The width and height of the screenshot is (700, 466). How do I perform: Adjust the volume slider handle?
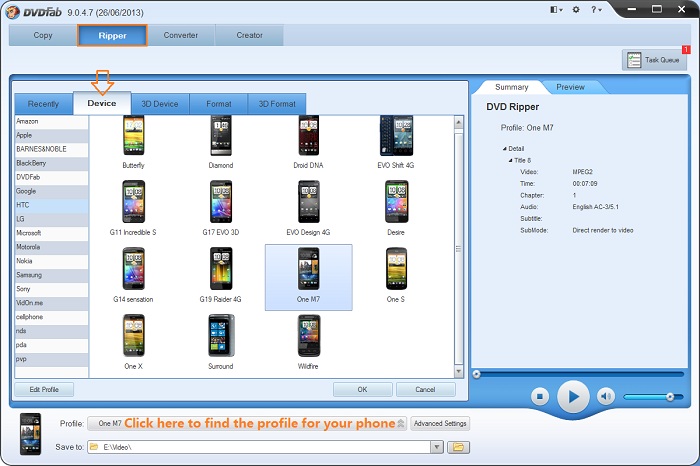670,396
